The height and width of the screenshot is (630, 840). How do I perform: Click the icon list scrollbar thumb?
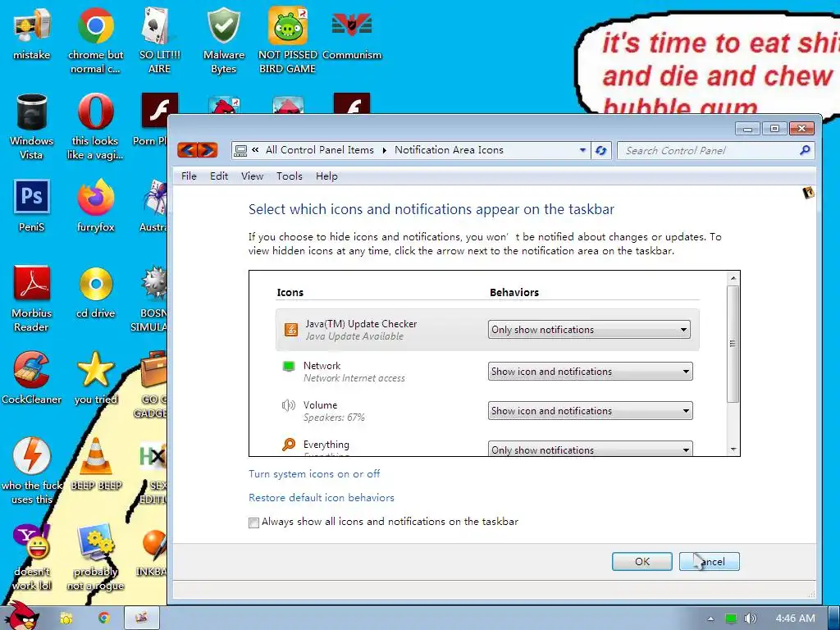tap(733, 344)
